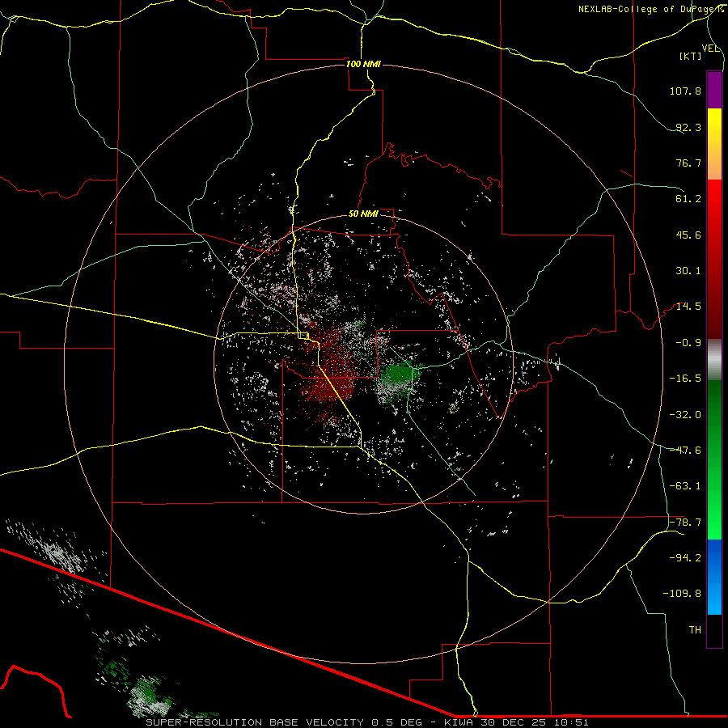Click the [KT] units label

click(691, 56)
